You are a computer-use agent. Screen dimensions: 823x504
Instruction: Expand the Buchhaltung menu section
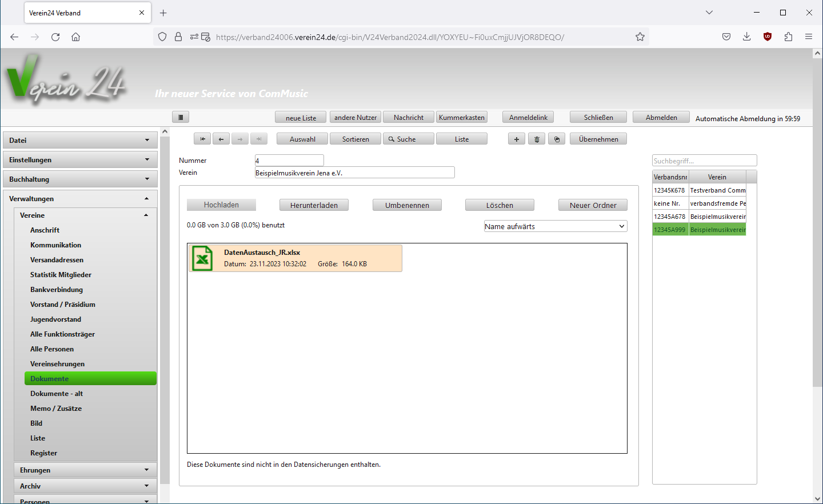pos(80,179)
